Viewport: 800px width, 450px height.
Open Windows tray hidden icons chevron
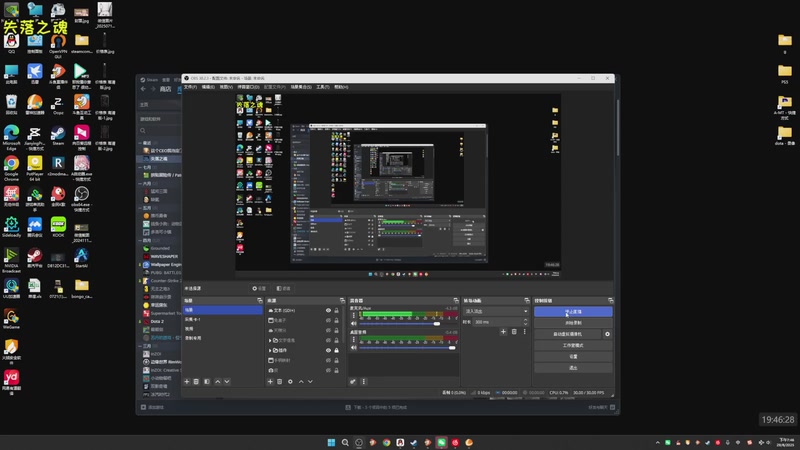(658, 442)
